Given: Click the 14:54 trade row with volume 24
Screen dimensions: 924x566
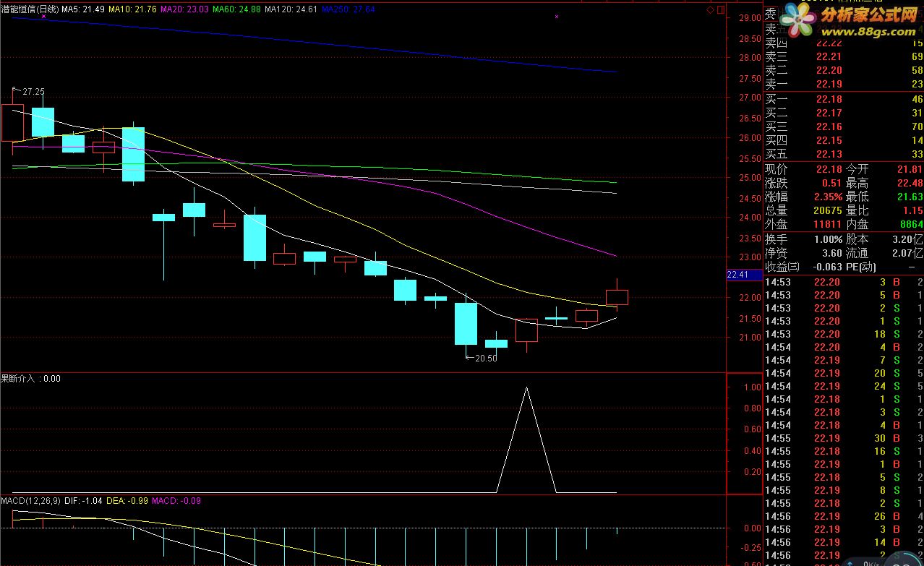Looking at the screenshot, I should (x=844, y=386).
